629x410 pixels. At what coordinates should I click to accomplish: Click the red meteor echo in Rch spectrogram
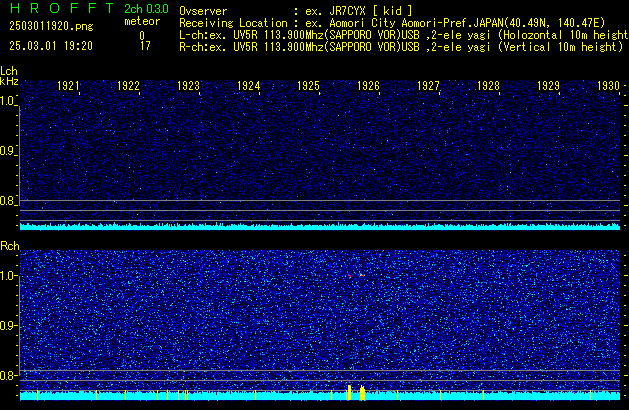pyautogui.click(x=350, y=276)
